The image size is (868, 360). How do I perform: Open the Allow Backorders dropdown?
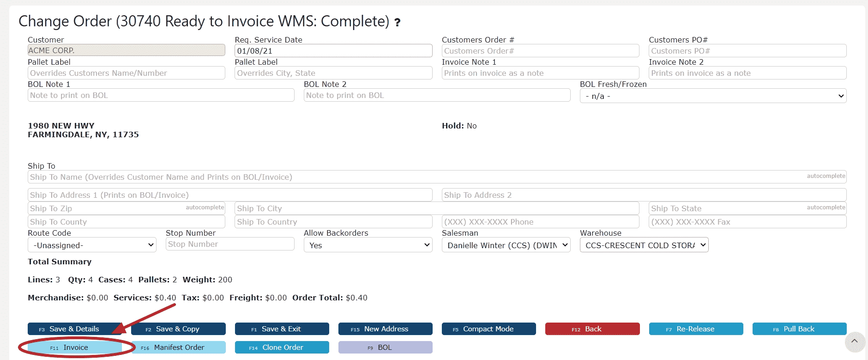pos(368,245)
